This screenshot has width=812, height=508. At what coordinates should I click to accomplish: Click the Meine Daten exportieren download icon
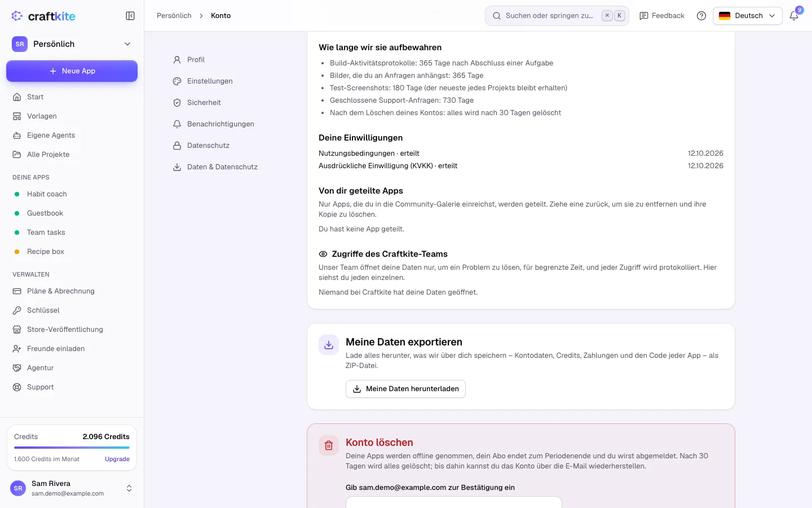[x=329, y=345]
